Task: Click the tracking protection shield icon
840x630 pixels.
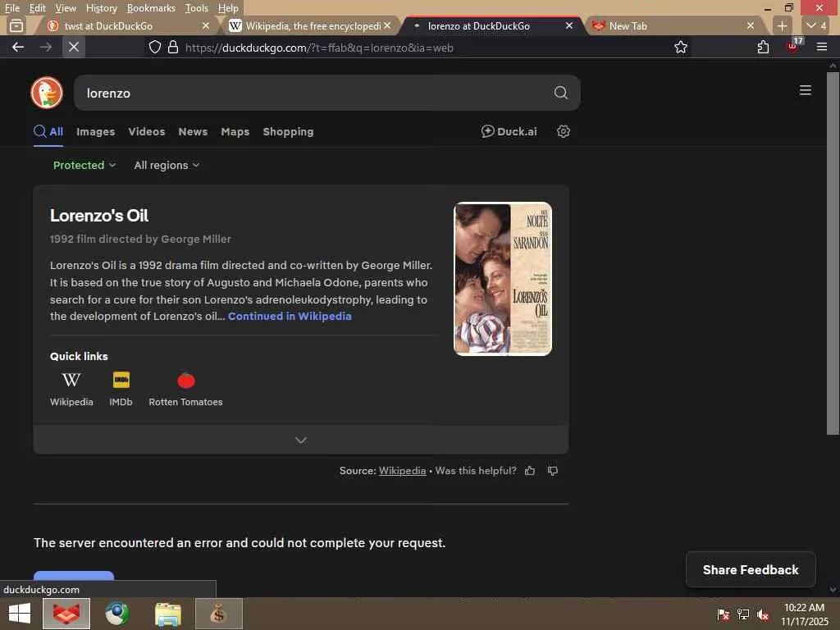Action: [155, 47]
